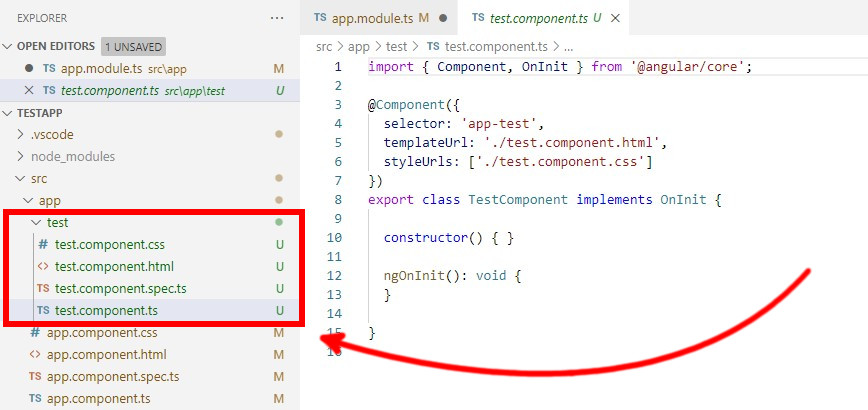Expand the node_modules folder
Viewport: 868px width, 410px height.
21,156
